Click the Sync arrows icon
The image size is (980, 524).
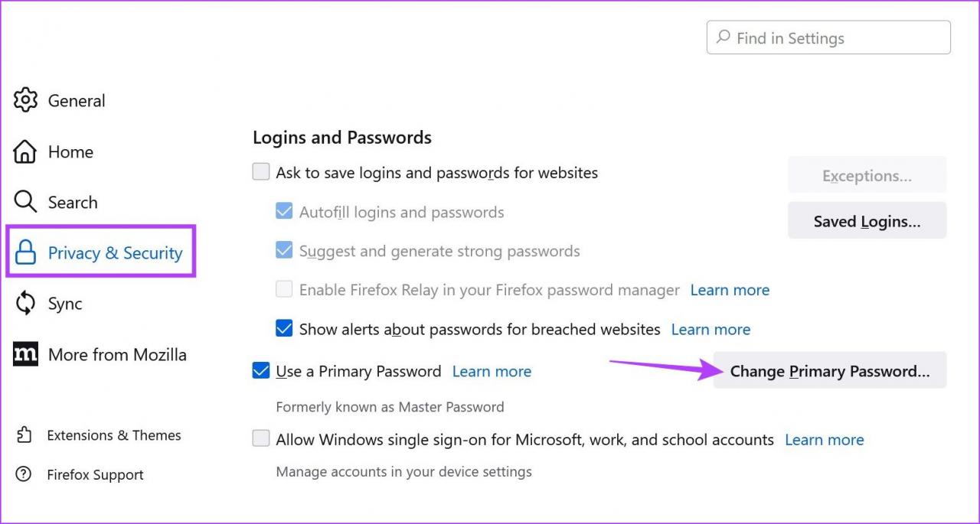pyautogui.click(x=25, y=304)
